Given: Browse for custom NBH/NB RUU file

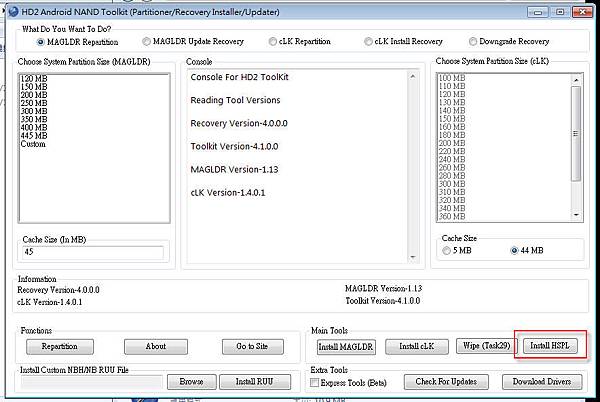Looking at the screenshot, I should coord(191,382).
